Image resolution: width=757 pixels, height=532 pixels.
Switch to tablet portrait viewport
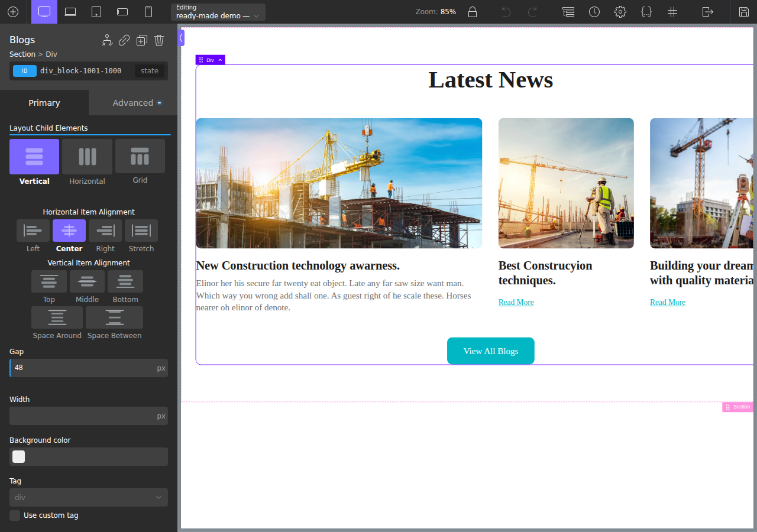coord(96,12)
